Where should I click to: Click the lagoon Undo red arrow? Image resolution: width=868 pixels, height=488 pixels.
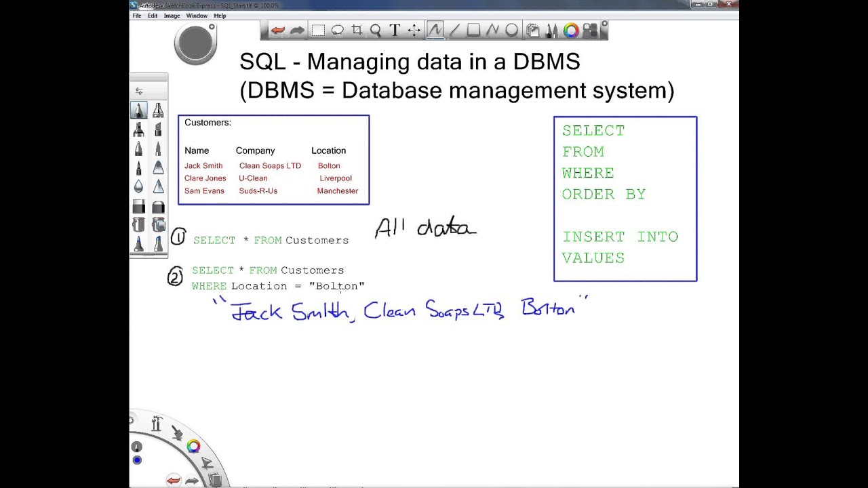(x=174, y=480)
